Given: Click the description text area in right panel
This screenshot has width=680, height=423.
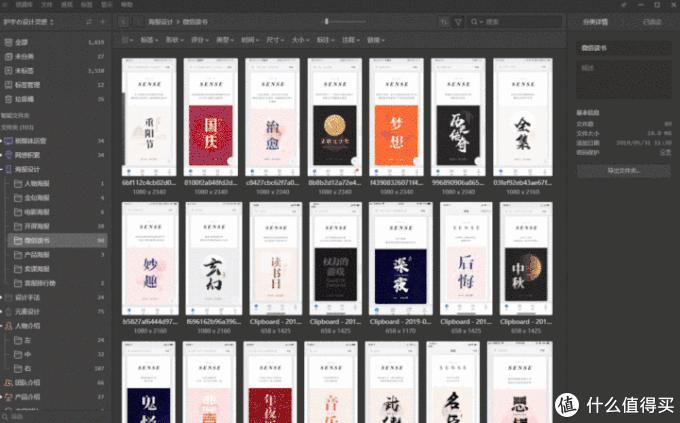Looking at the screenshot, I should (x=624, y=79).
